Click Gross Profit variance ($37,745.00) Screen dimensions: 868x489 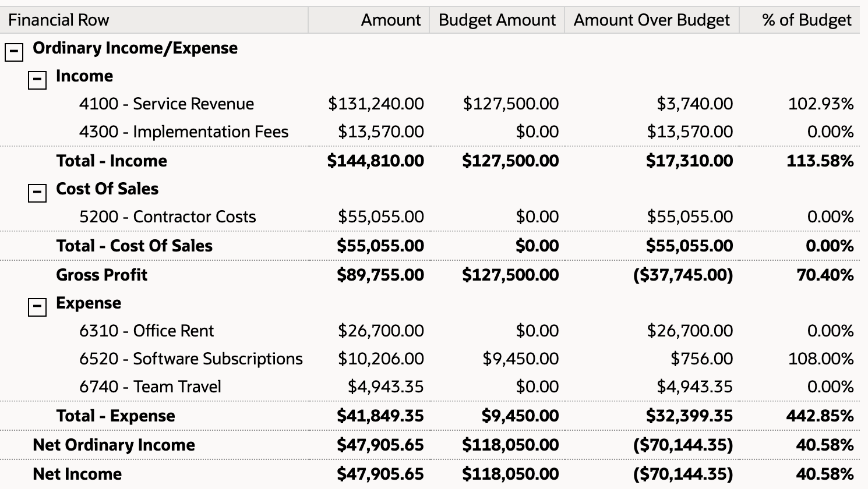point(683,275)
